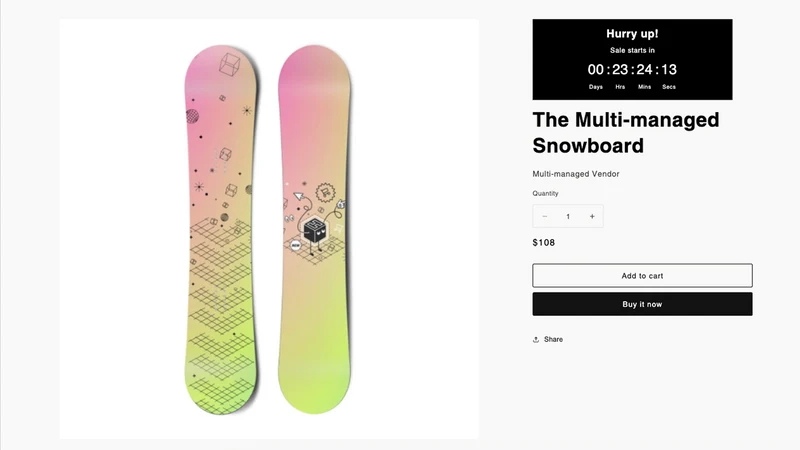Viewport: 800px width, 450px height.
Task: Click the Hurry up countdown banner heading
Action: click(632, 34)
